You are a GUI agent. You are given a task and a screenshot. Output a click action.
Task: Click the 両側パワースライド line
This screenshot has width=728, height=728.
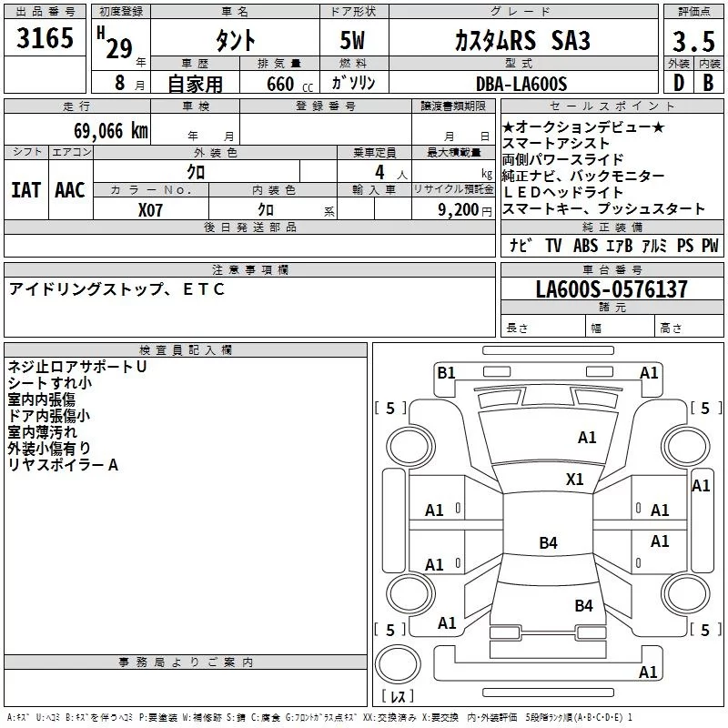[562, 160]
